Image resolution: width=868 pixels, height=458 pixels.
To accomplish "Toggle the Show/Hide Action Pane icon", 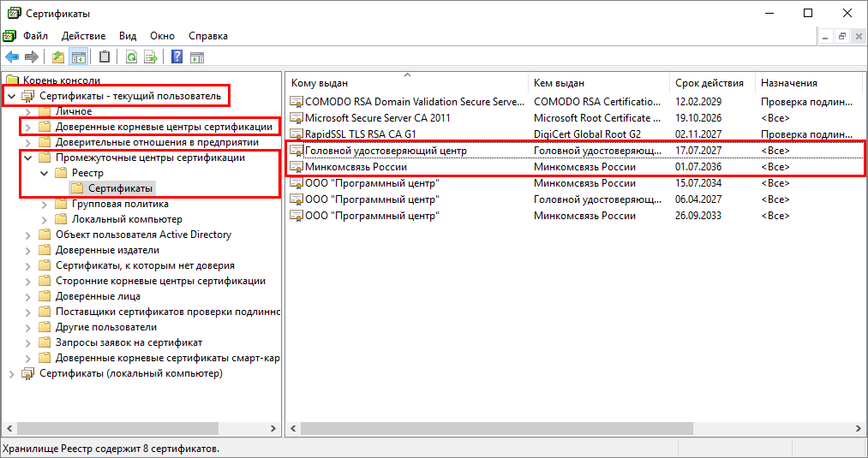I will 197,57.
